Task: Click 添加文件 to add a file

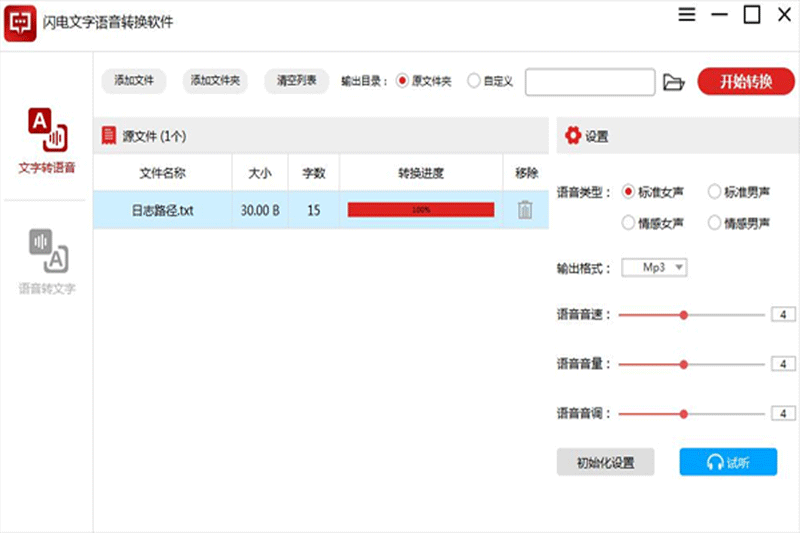Action: pos(134,81)
